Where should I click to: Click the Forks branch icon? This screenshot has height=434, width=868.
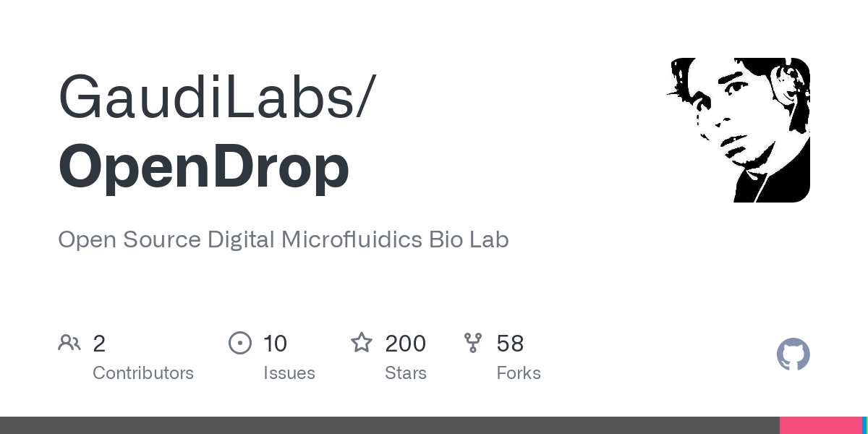coord(473,343)
